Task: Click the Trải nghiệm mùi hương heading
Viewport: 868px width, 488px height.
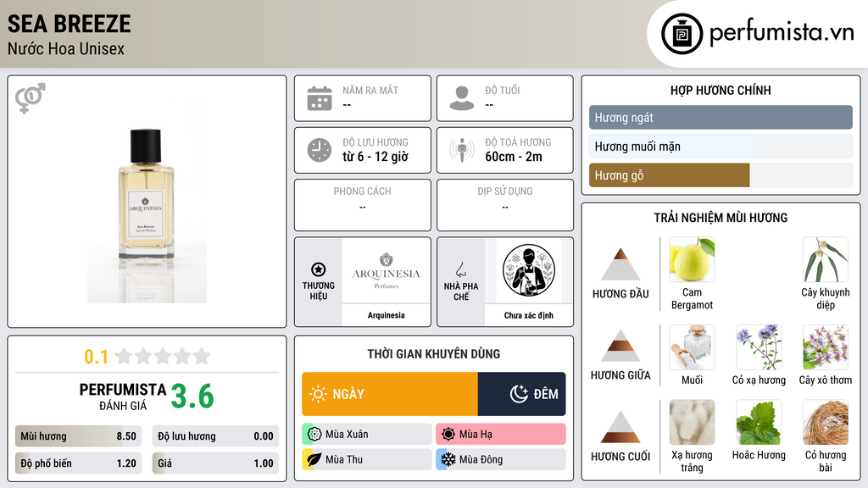Action: click(721, 218)
